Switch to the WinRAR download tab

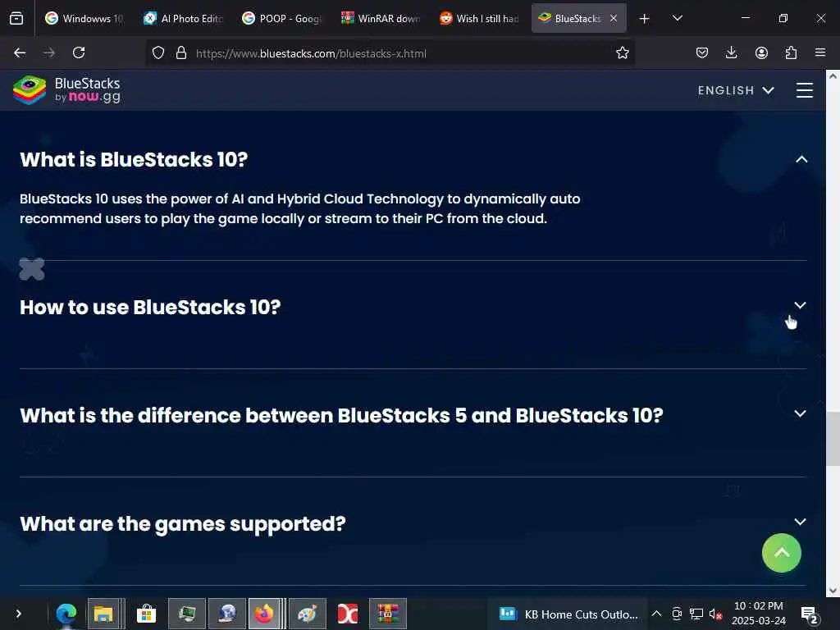(x=381, y=18)
